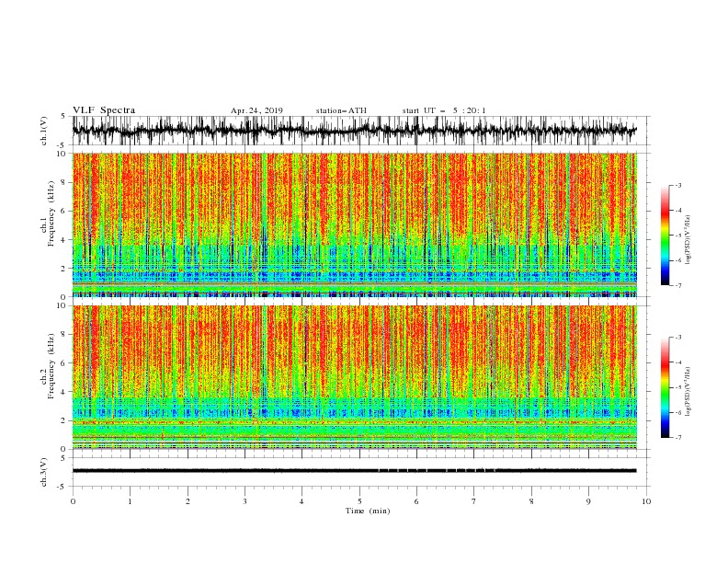728x563 pixels.
Task: Click time axis tick label "8"
Action: click(x=531, y=501)
